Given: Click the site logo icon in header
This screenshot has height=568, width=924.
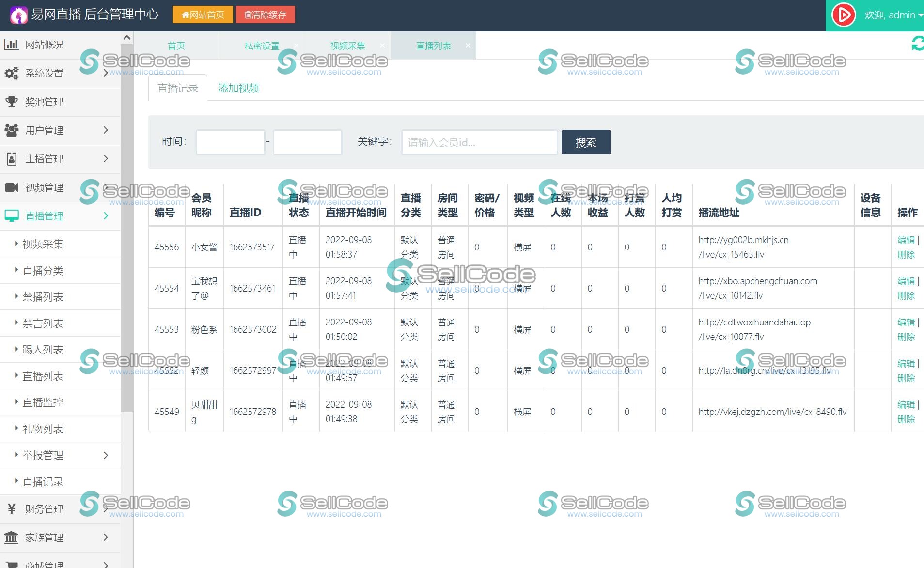Looking at the screenshot, I should click(x=19, y=15).
